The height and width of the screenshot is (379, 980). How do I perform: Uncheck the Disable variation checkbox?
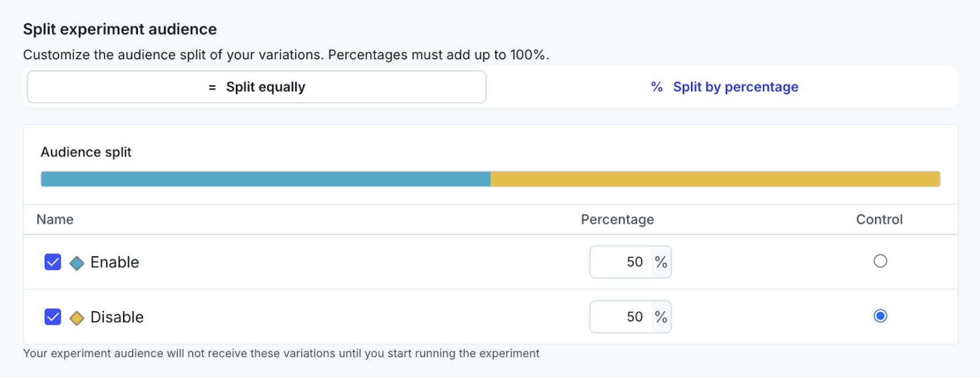[x=53, y=317]
